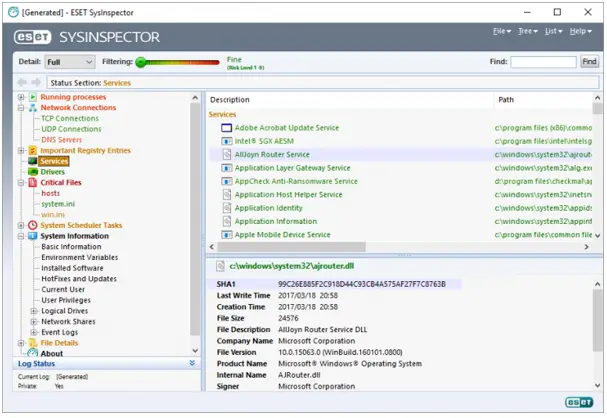Click the Application Information service icon

click(227, 221)
